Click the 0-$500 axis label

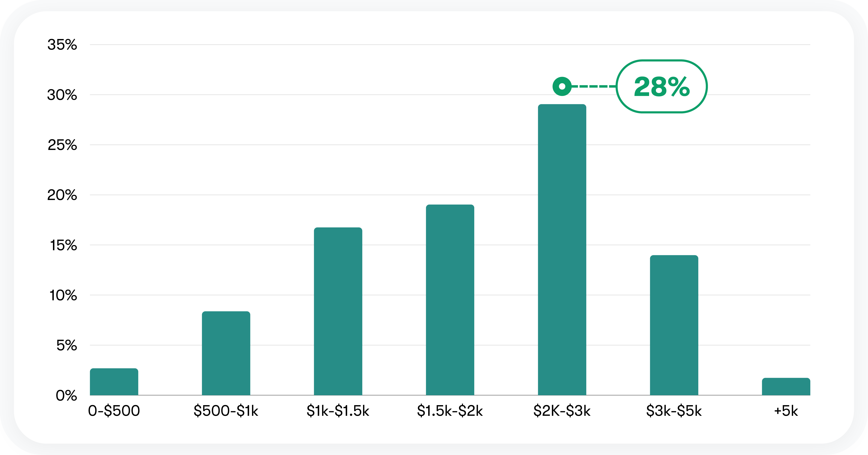(114, 411)
